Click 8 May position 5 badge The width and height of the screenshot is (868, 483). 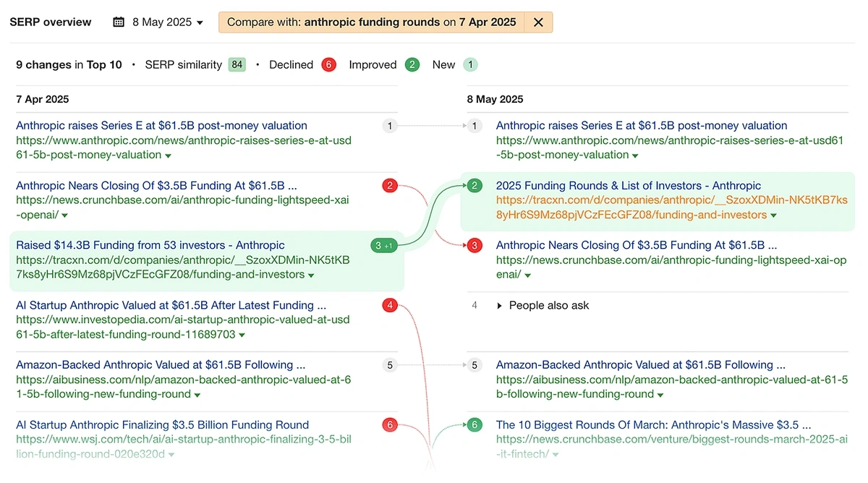point(475,365)
